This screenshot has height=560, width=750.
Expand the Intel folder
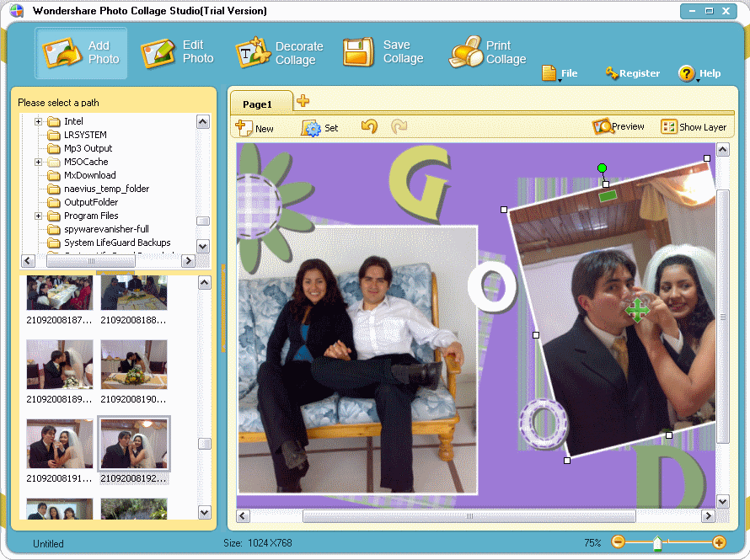(37, 121)
